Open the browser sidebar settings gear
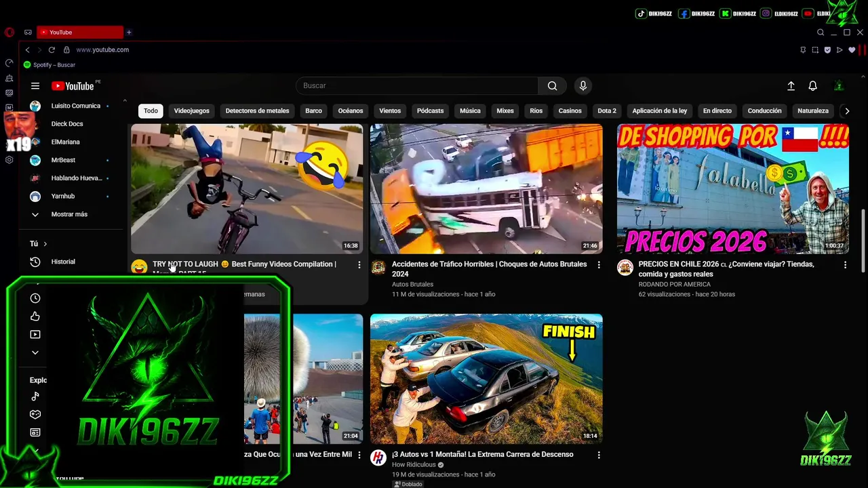The height and width of the screenshot is (488, 868). coord(9,160)
